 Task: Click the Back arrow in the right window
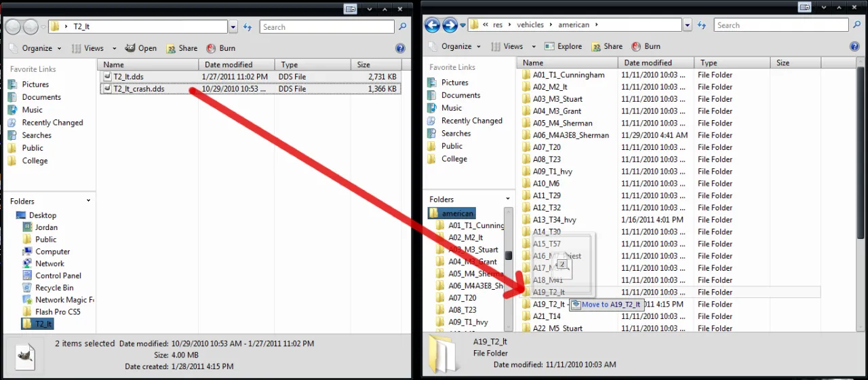[432, 25]
